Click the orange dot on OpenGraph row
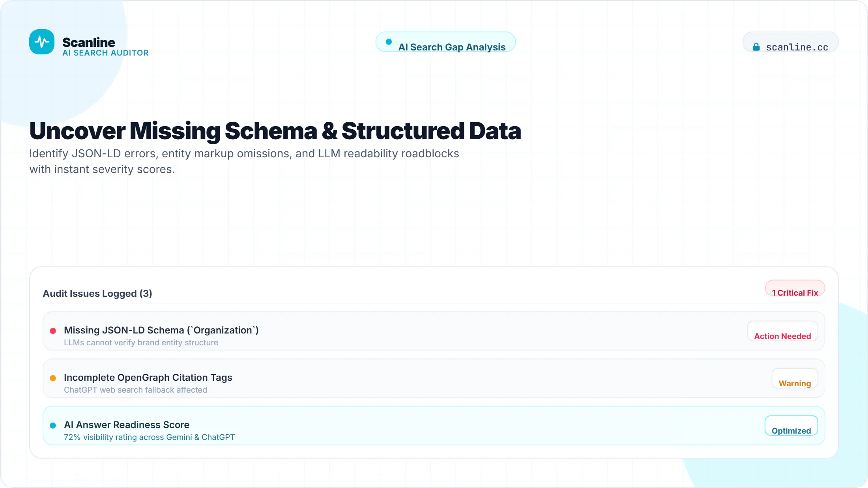This screenshot has width=868, height=488. (x=53, y=378)
